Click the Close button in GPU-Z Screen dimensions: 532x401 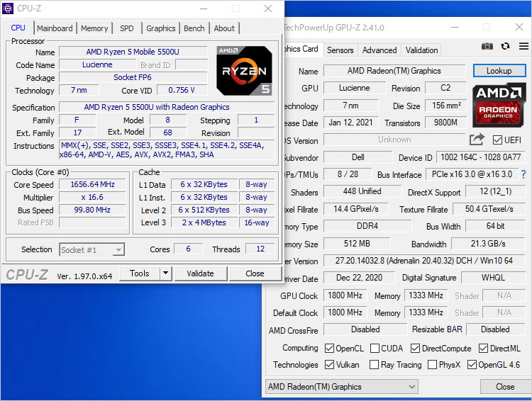pyautogui.click(x=505, y=386)
